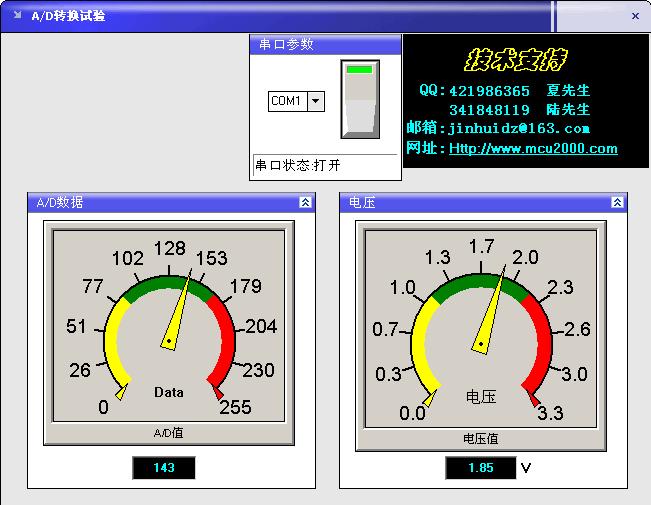Click the window title icon beside A/D转换试验
Screen dimensions: 651x505
pyautogui.click(x=17, y=15)
